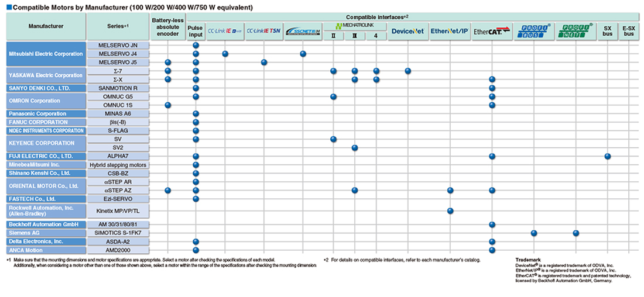Click OMNUC G5 dot under MECHATROLINK II
Viewport: 644px width, 297px height.
click(333, 96)
